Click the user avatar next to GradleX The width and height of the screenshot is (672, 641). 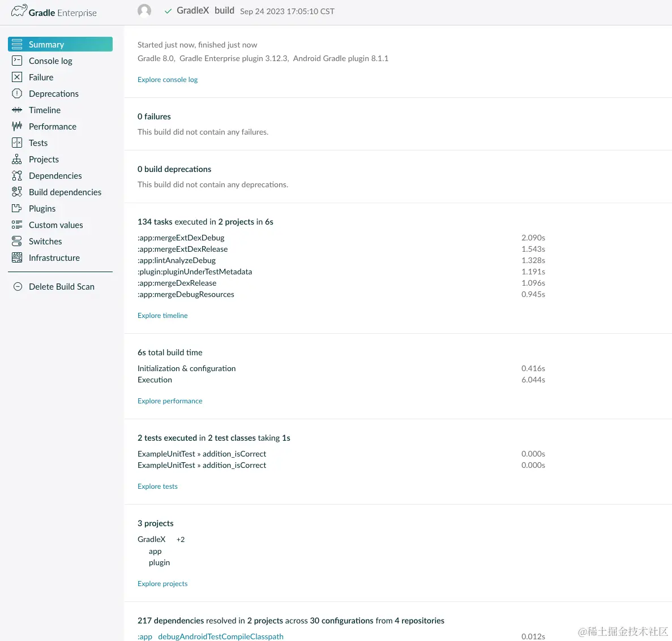(144, 11)
